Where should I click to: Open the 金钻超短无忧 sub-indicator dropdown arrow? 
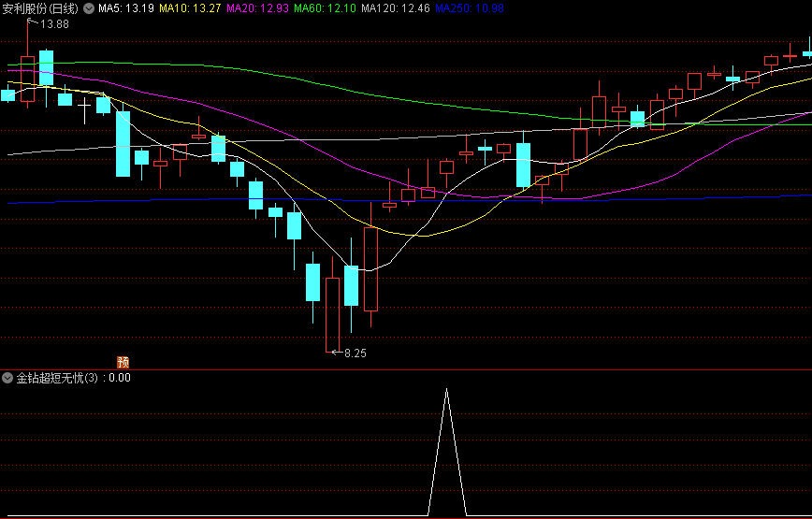tap(7, 378)
